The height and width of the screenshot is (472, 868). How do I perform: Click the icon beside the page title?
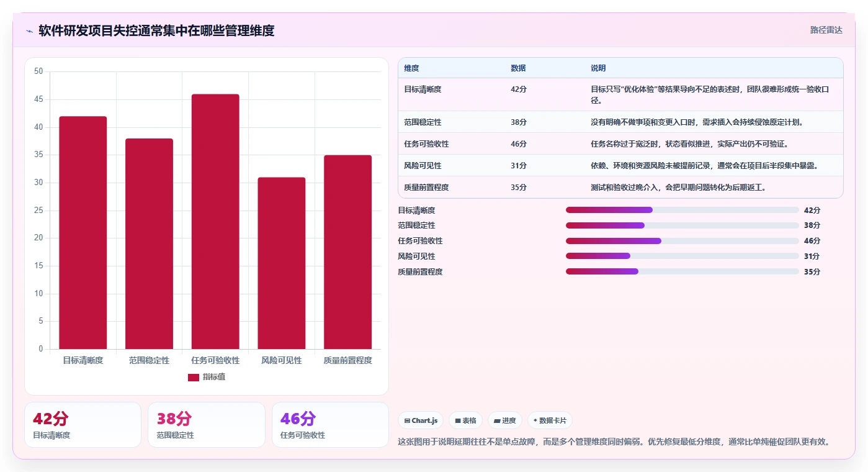(29, 30)
